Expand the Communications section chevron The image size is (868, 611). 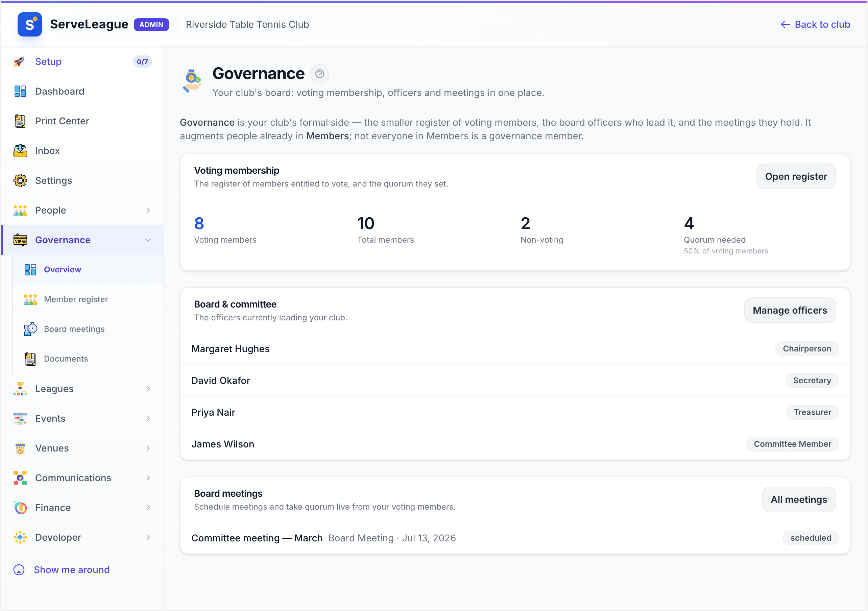148,478
